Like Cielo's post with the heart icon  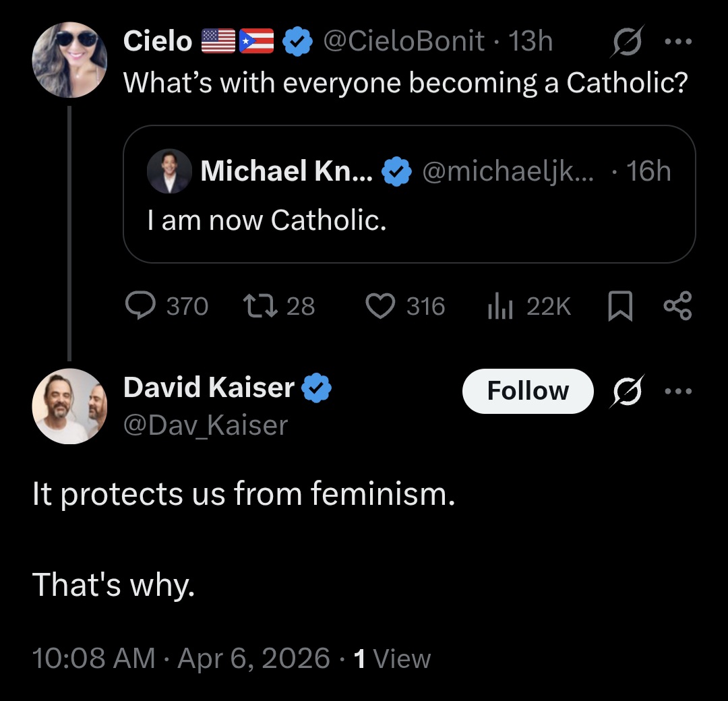point(380,307)
